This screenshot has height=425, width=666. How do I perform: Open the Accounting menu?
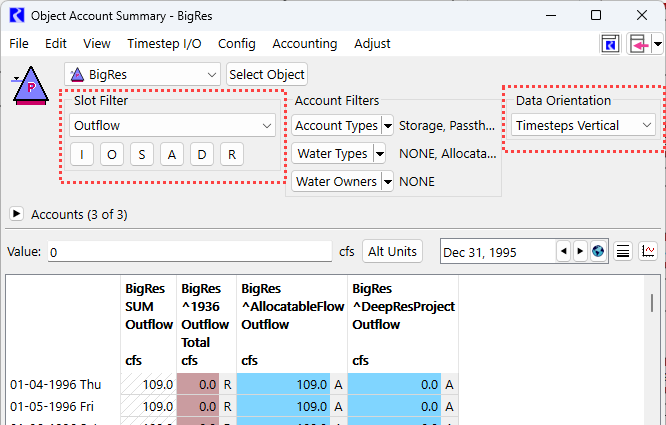(x=304, y=44)
